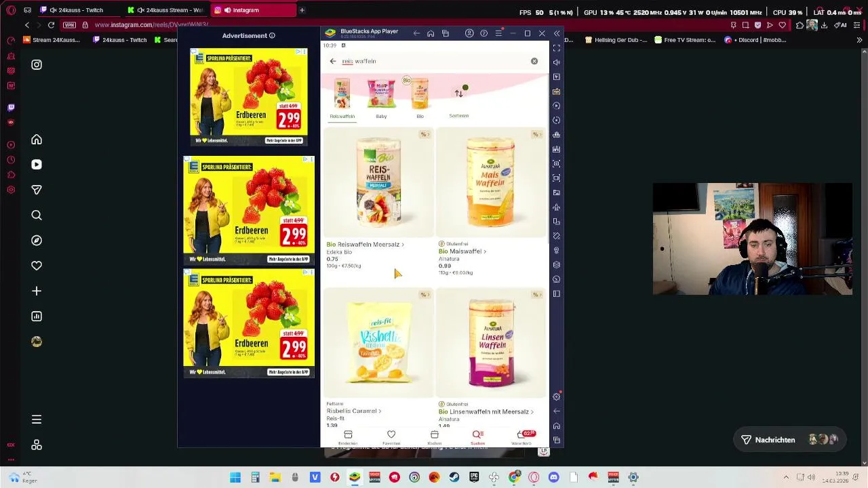Open BlueStacks help question mark icon
The image size is (868, 488).
pos(484,33)
